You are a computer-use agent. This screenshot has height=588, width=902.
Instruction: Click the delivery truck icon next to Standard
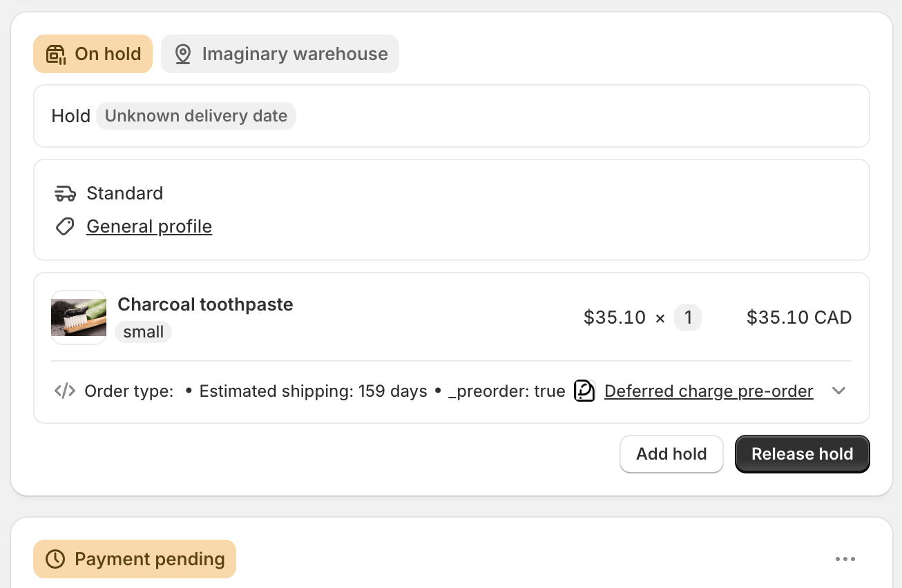[x=65, y=193]
